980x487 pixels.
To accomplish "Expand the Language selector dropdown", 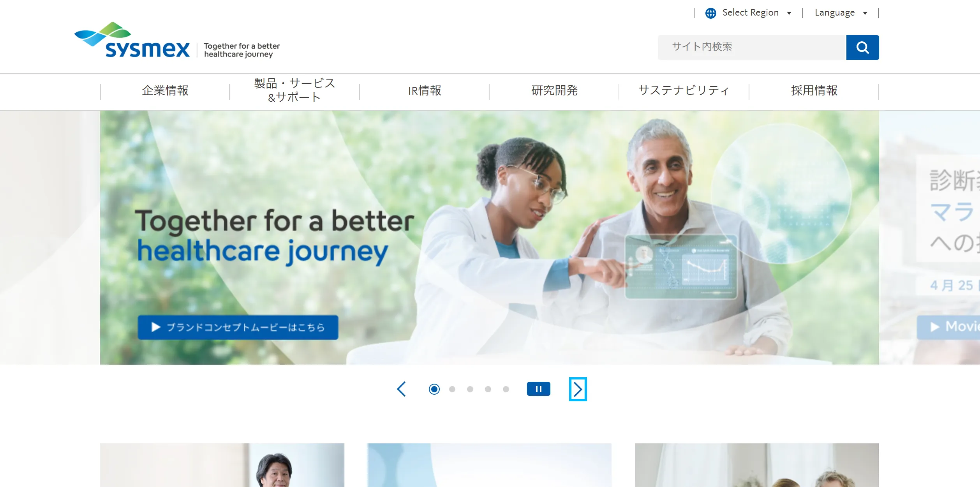I will [x=843, y=12].
